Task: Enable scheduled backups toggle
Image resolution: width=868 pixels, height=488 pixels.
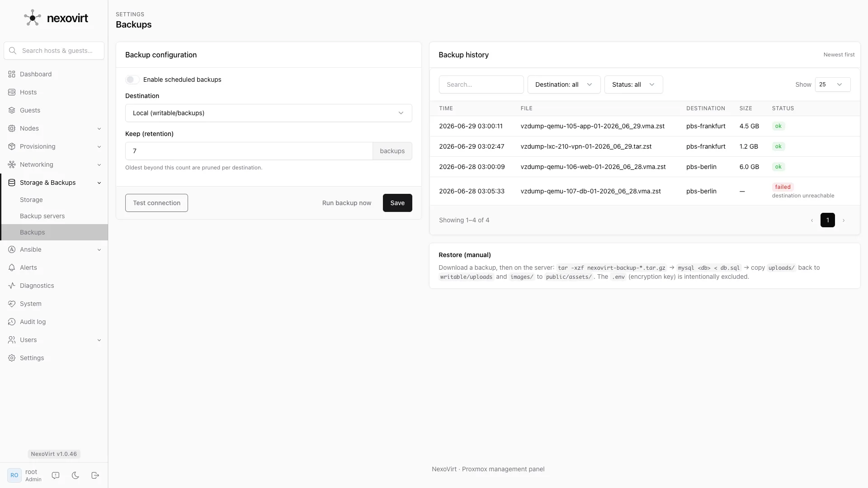Action: (132, 80)
